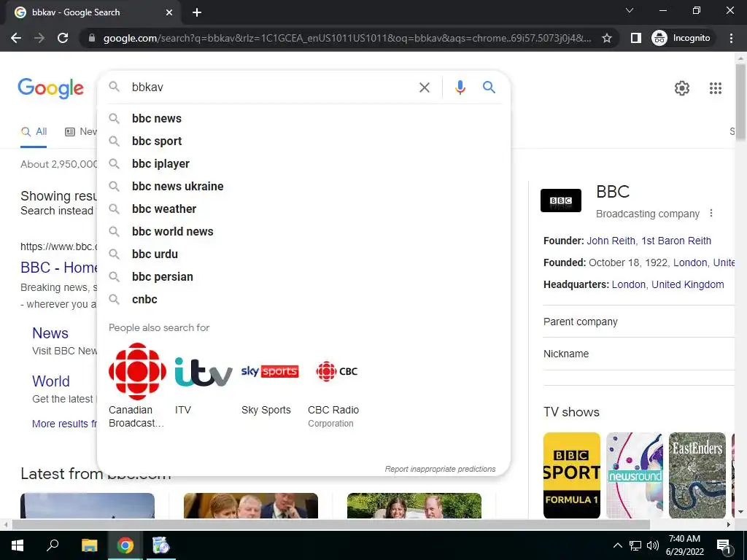Reload the page

pyautogui.click(x=63, y=38)
